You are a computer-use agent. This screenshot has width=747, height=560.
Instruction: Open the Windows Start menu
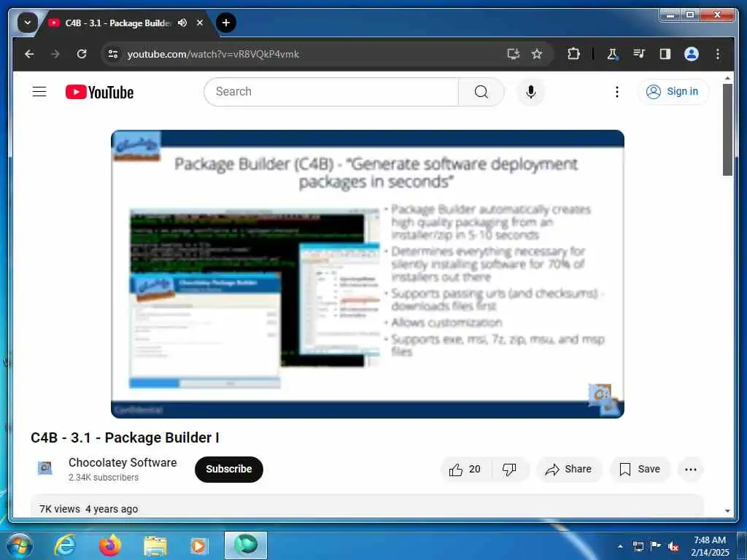[20, 545]
